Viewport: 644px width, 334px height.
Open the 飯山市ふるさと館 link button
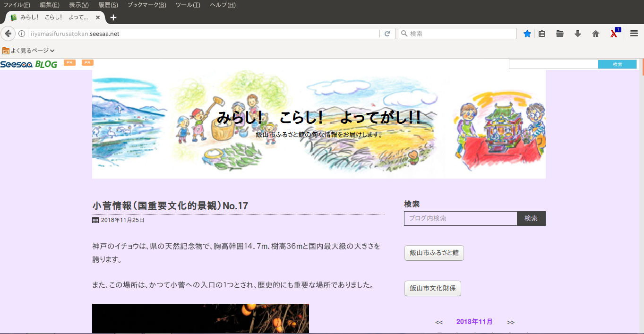(x=434, y=253)
